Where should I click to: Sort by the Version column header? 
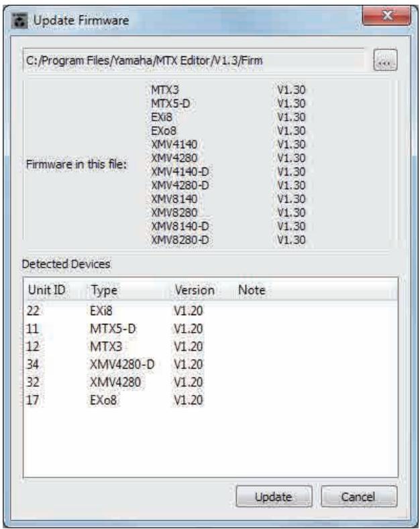[x=195, y=290]
